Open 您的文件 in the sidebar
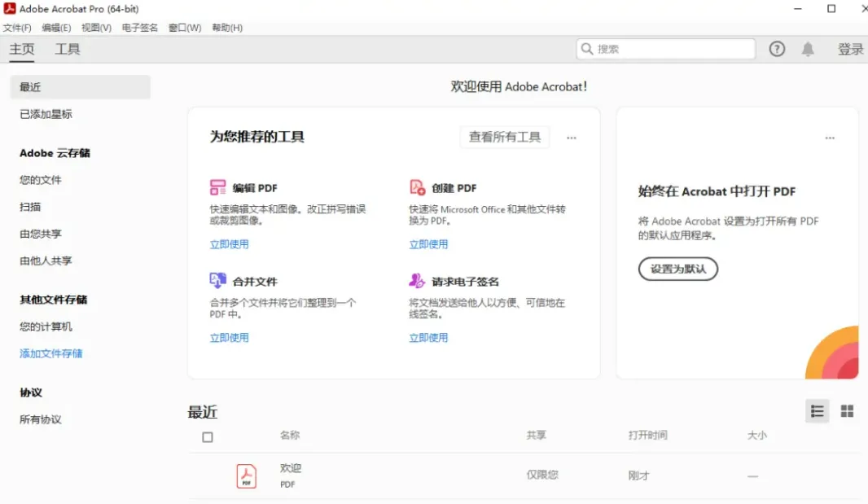This screenshot has height=504, width=868. pyautogui.click(x=41, y=180)
